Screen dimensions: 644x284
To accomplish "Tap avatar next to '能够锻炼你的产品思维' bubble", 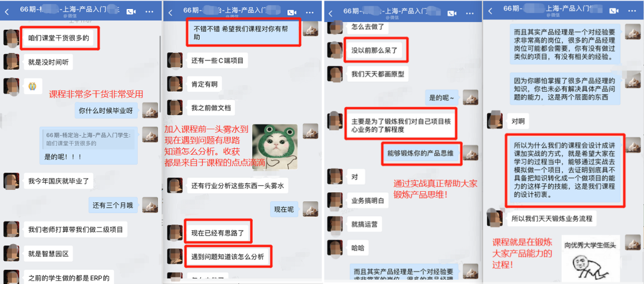I will (x=470, y=153).
